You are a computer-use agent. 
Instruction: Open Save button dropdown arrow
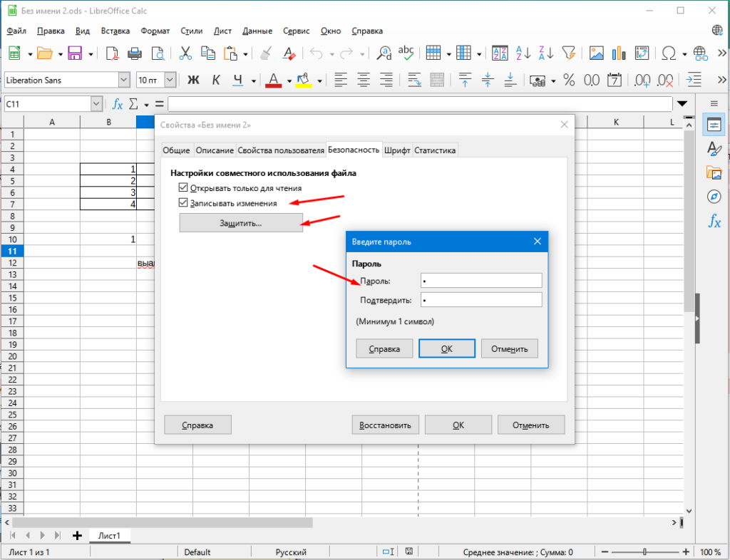click(91, 54)
